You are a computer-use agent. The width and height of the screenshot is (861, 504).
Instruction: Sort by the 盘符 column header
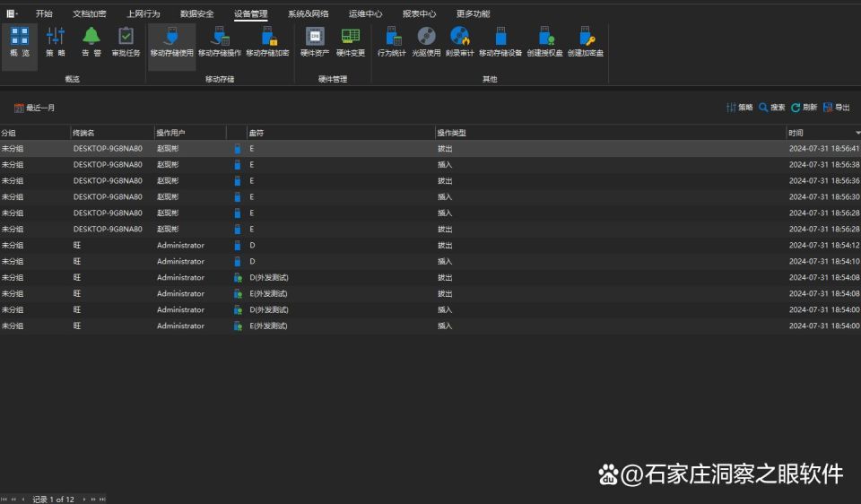click(341, 133)
